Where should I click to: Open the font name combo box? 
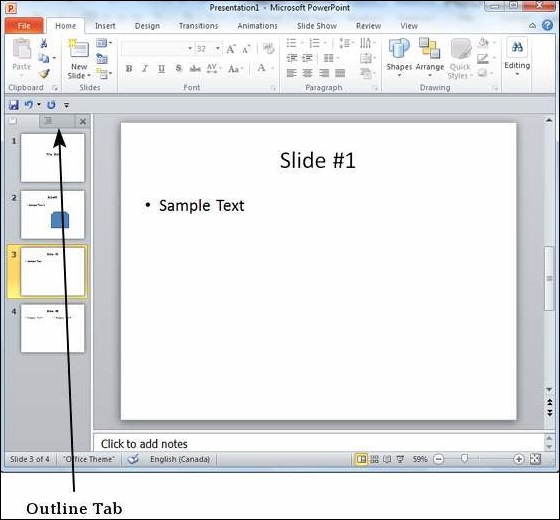click(x=158, y=49)
